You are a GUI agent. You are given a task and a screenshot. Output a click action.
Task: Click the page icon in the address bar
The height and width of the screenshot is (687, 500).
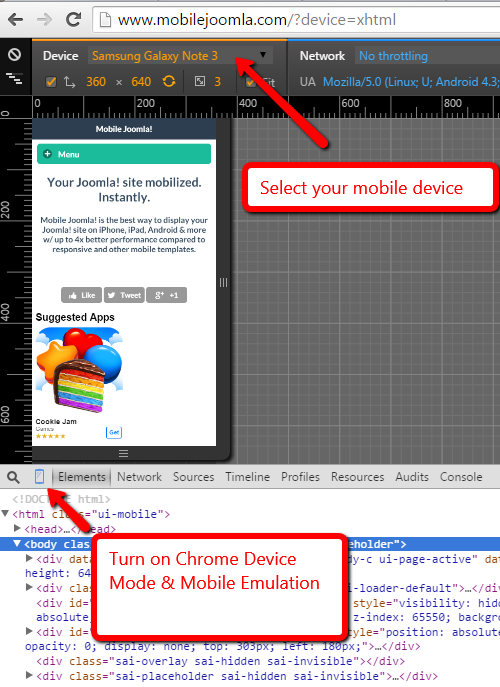point(105,20)
